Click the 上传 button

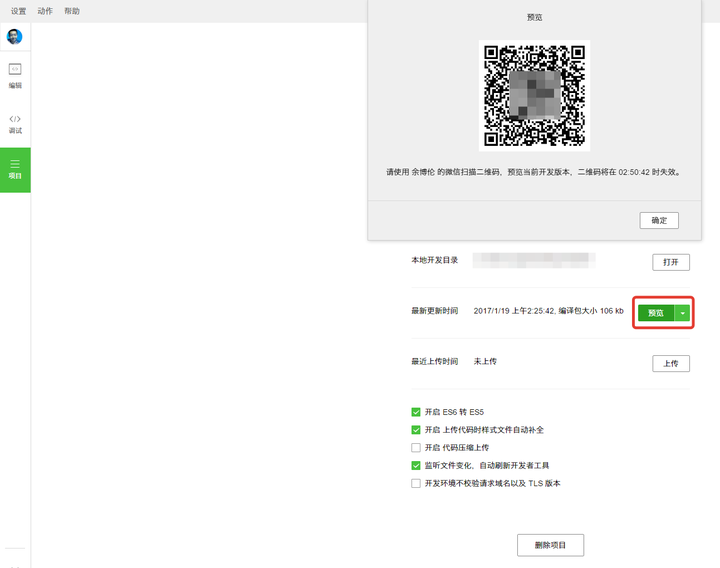tap(671, 363)
